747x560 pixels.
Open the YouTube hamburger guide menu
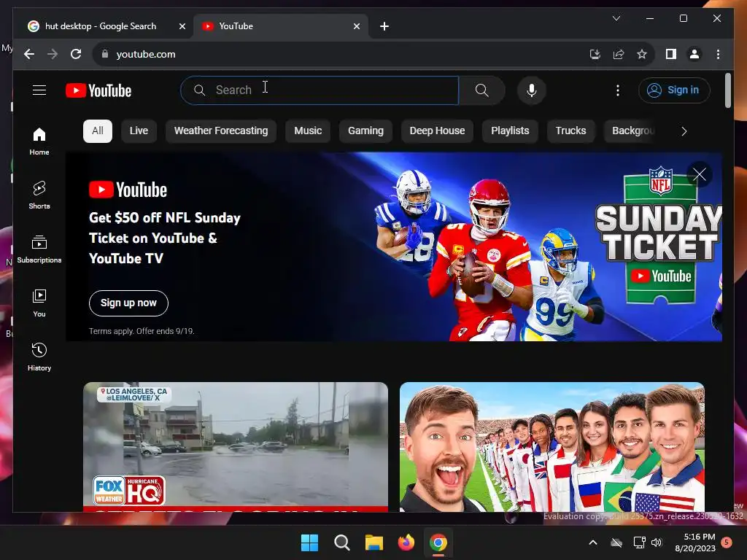pos(39,90)
